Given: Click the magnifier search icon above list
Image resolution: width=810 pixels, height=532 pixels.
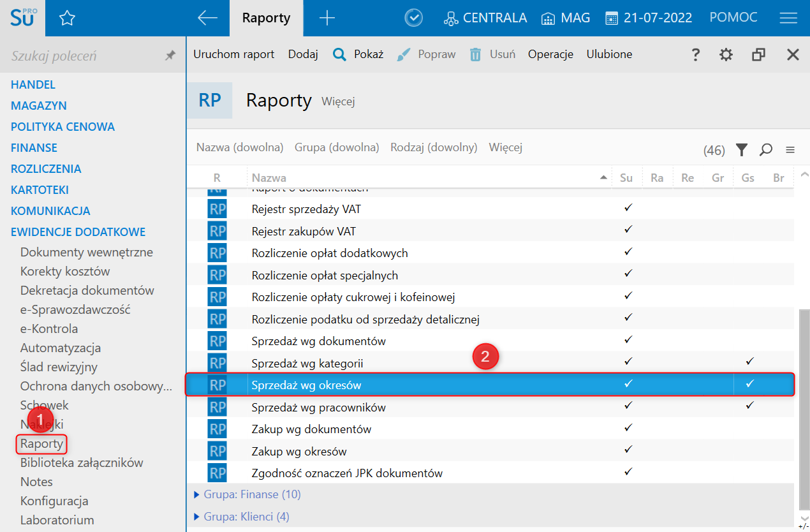Looking at the screenshot, I should click(766, 150).
